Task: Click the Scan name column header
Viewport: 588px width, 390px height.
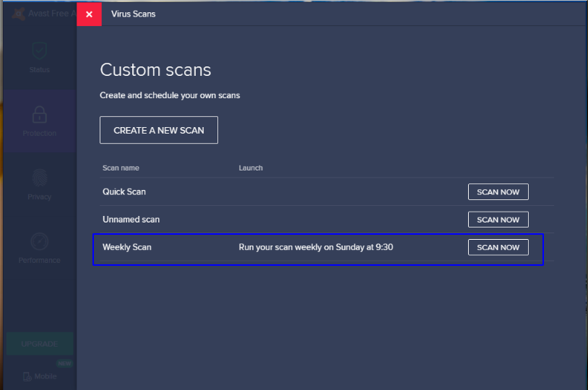Action: point(121,168)
